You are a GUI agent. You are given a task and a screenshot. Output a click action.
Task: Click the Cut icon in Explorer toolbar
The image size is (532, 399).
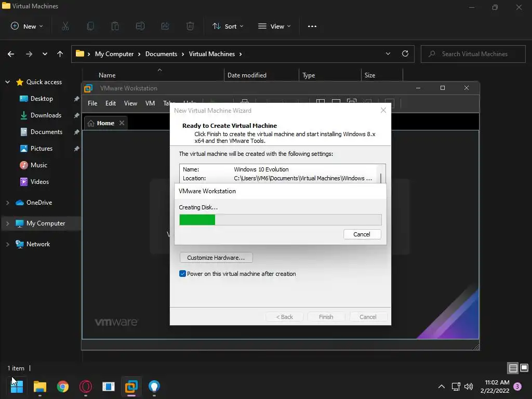65,26
